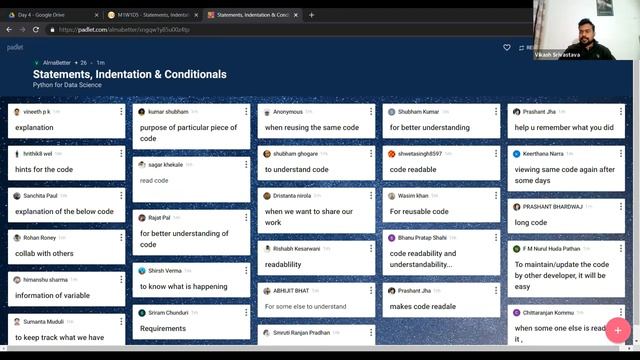Click the 'explanation' post text
640x360 pixels.
coord(34,127)
